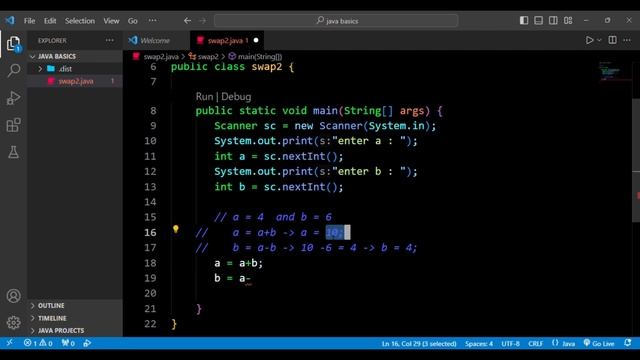The image size is (640, 360).
Task: Open the Manage gear settings icon
Action: (x=13, y=323)
